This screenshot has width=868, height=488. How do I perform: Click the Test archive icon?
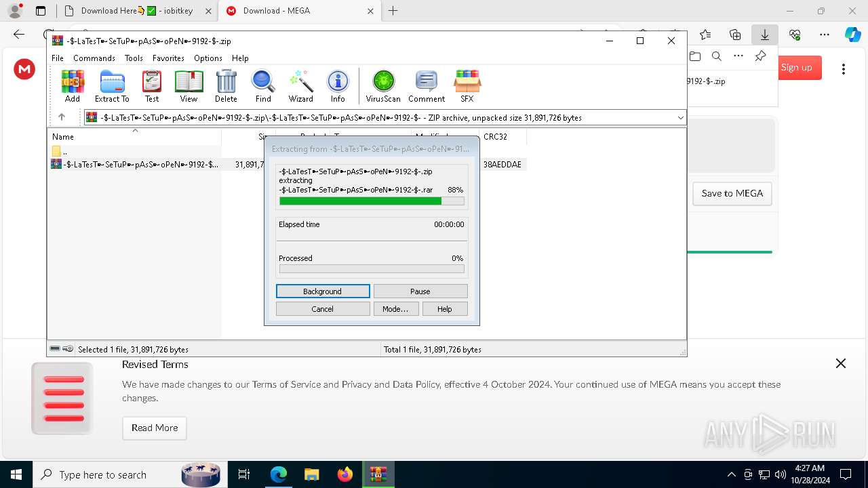[152, 86]
